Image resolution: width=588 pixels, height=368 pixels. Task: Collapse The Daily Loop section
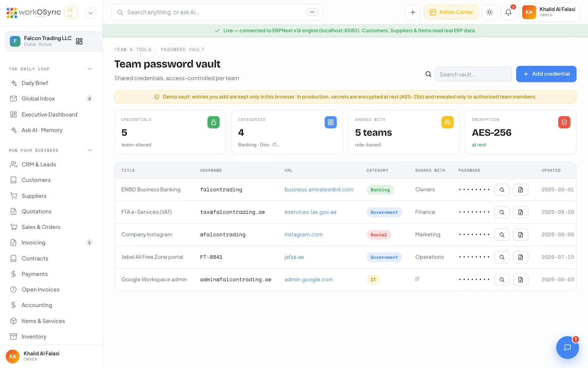click(x=90, y=69)
